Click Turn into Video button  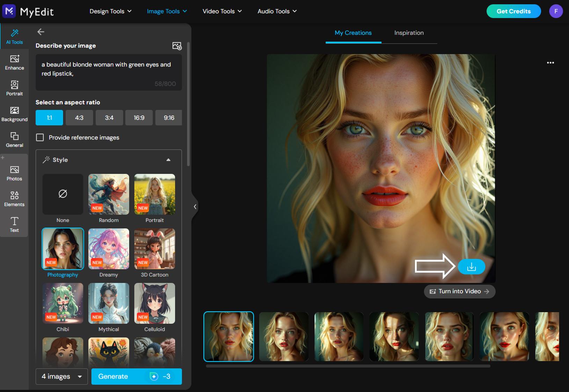click(459, 291)
